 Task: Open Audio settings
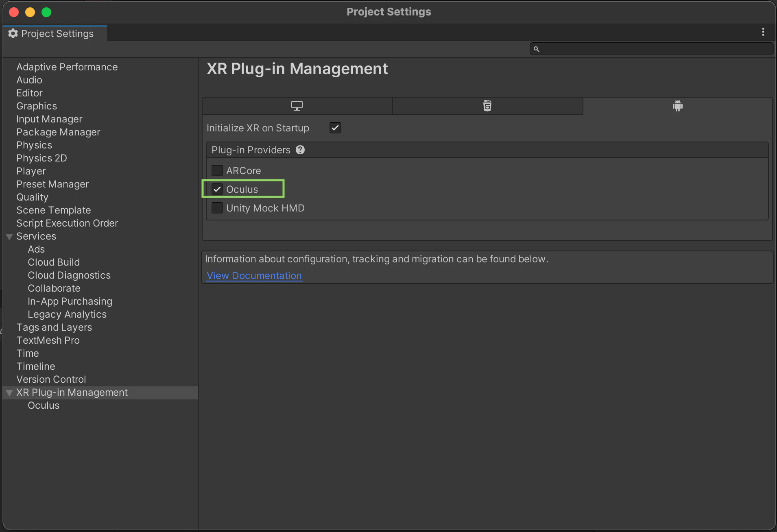pos(29,80)
